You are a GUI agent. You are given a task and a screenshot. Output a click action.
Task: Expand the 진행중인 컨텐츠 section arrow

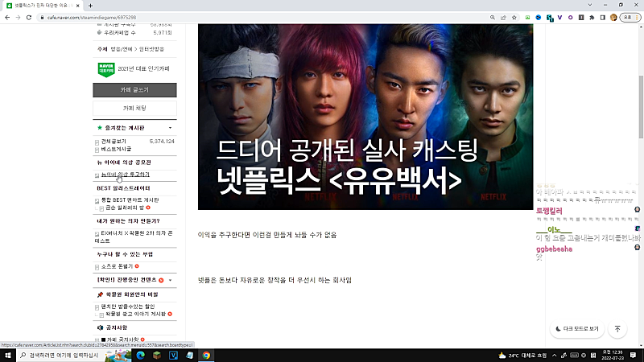[170, 280]
